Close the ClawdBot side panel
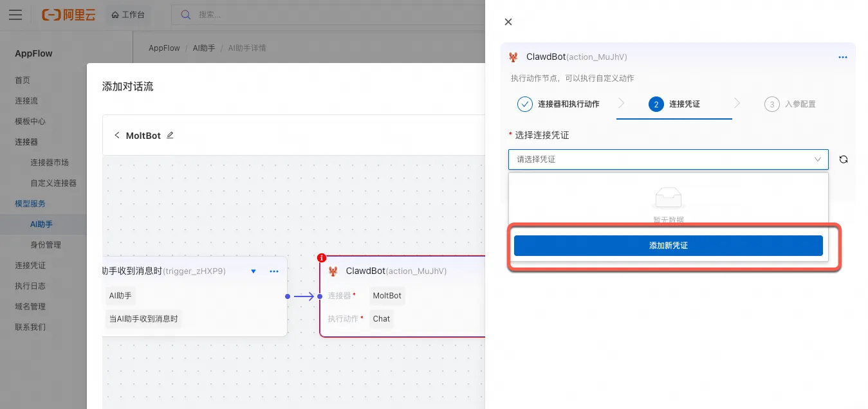The height and width of the screenshot is (409, 868). point(508,22)
